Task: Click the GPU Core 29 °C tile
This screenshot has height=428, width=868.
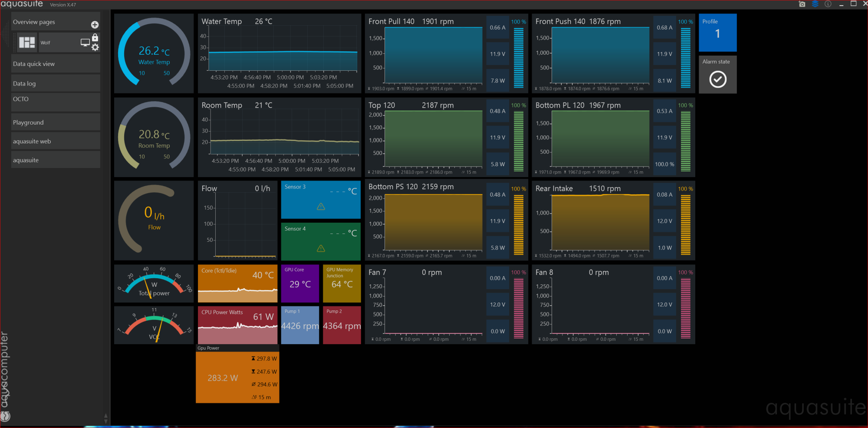Action: point(300,283)
